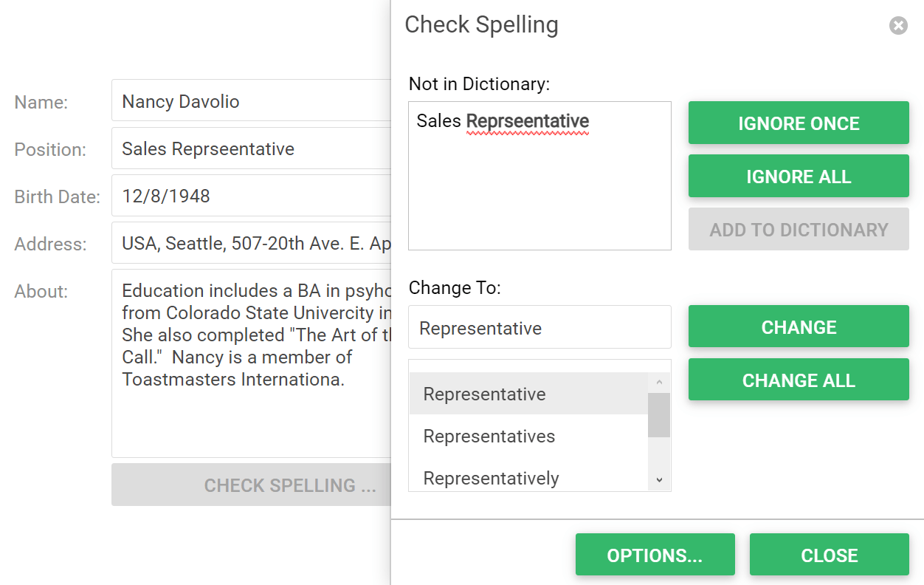The image size is (924, 585).
Task: Focus the Name field with Nancy Davolio
Action: click(x=251, y=101)
